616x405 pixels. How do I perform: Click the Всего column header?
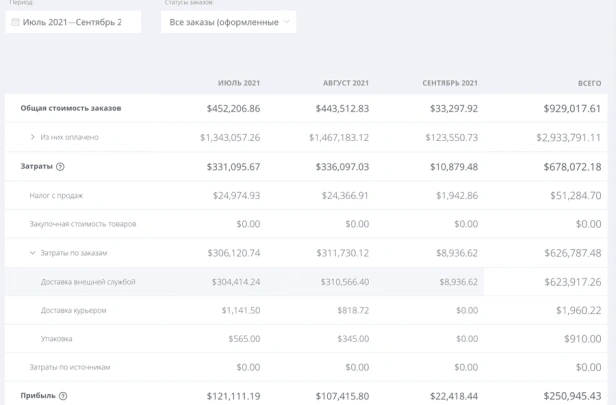tap(589, 82)
